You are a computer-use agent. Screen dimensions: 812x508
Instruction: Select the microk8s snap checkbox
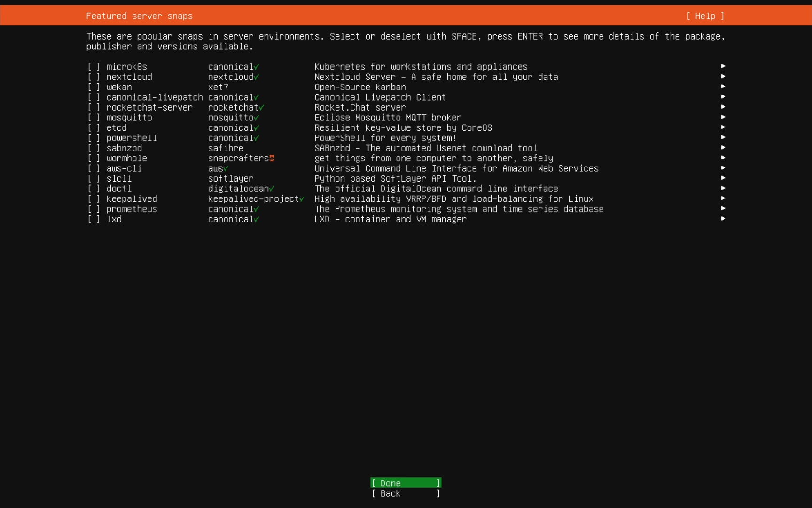coord(94,66)
